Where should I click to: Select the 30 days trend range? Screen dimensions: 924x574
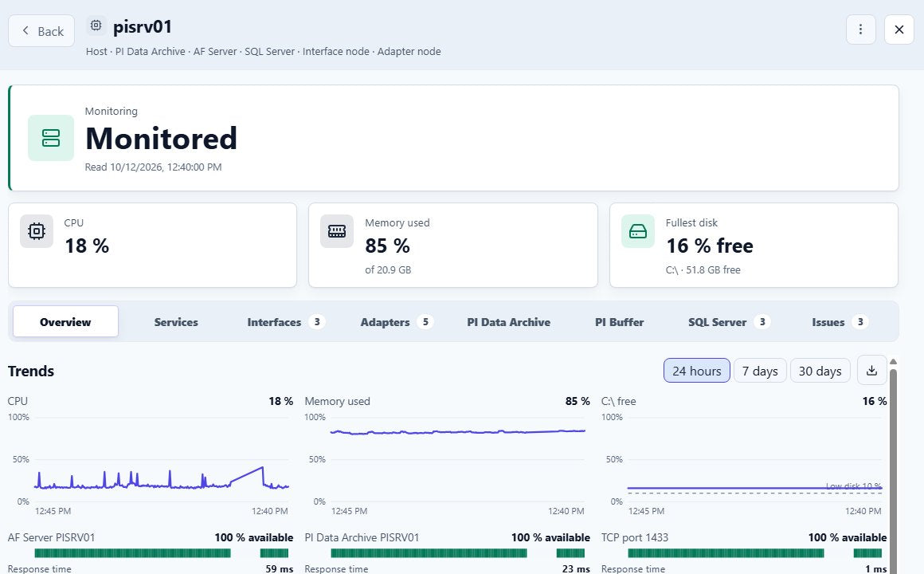pos(820,371)
